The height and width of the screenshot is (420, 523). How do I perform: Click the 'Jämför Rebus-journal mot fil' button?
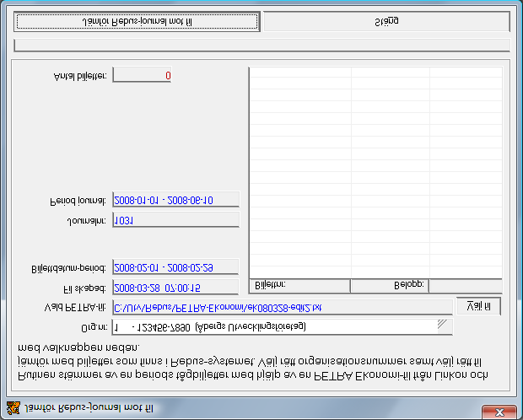point(137,22)
